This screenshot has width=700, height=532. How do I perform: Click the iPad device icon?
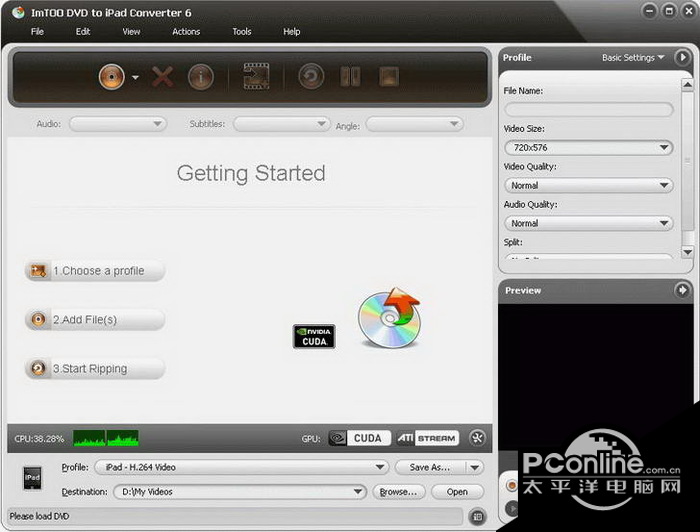coord(32,478)
